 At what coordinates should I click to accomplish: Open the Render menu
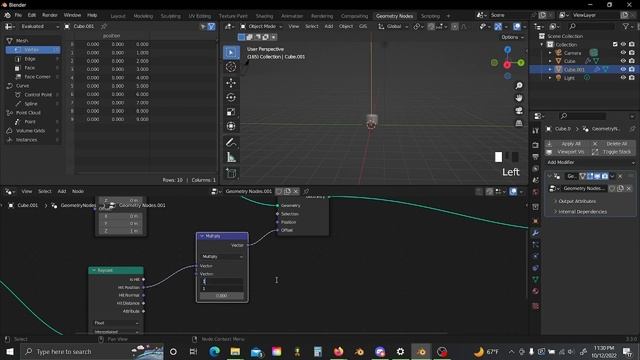click(50, 15)
